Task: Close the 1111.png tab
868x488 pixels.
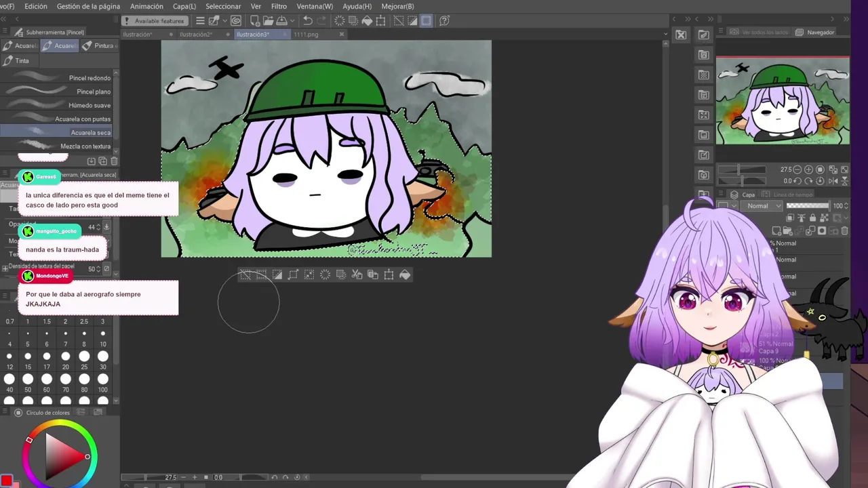Action: [x=342, y=34]
